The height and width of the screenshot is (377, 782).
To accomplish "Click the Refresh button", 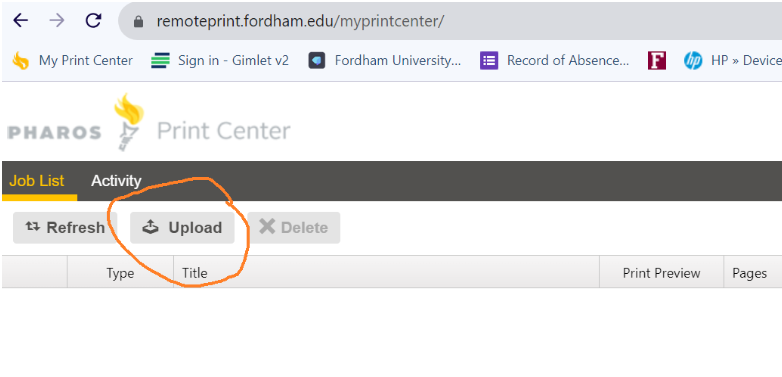I will point(65,227).
